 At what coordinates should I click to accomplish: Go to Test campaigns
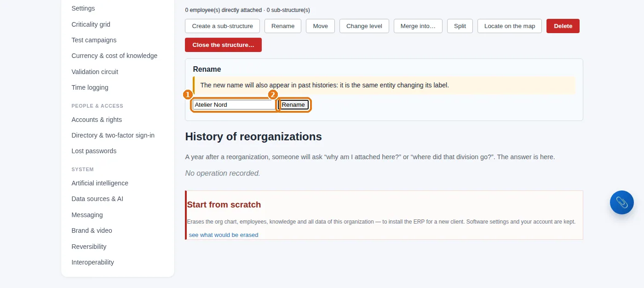94,40
